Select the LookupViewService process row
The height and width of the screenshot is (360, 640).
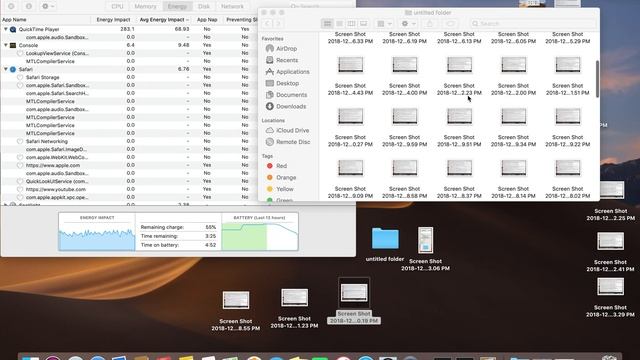[x=129, y=53]
